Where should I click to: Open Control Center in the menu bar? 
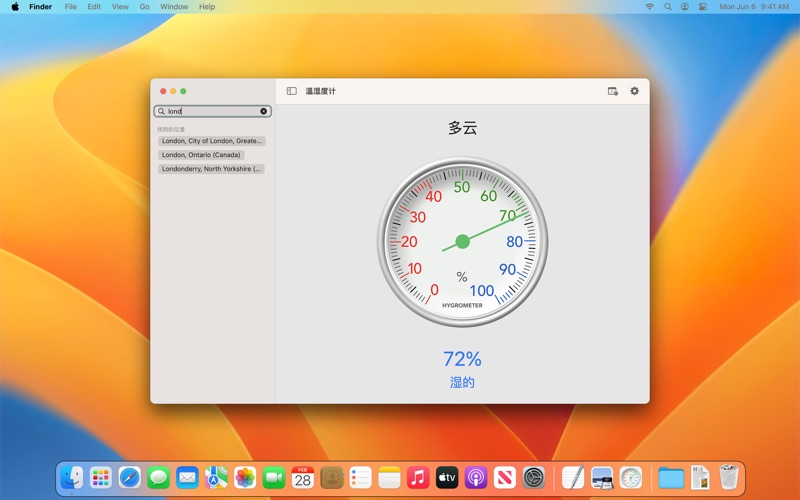click(x=702, y=7)
